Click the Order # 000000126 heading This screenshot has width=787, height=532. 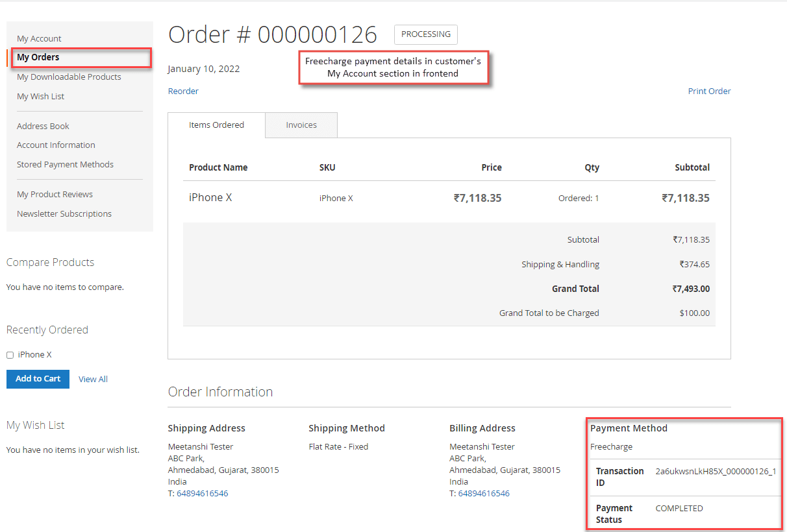[x=272, y=34]
